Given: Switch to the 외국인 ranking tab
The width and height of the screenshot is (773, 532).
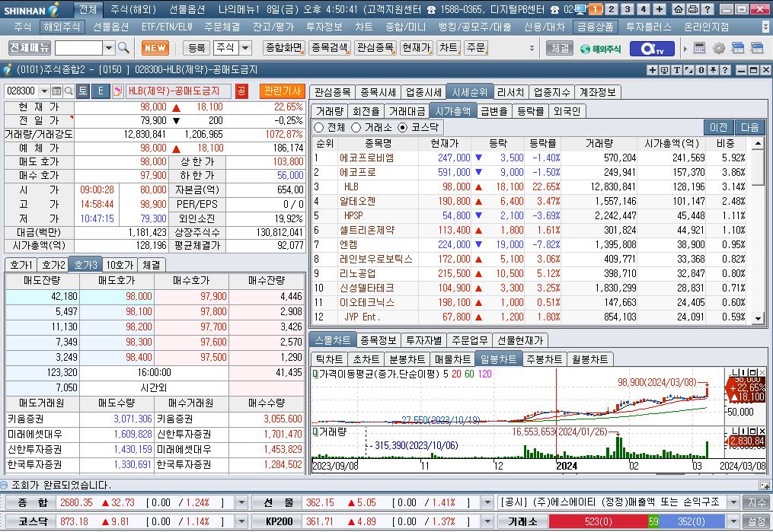Looking at the screenshot, I should [x=567, y=111].
